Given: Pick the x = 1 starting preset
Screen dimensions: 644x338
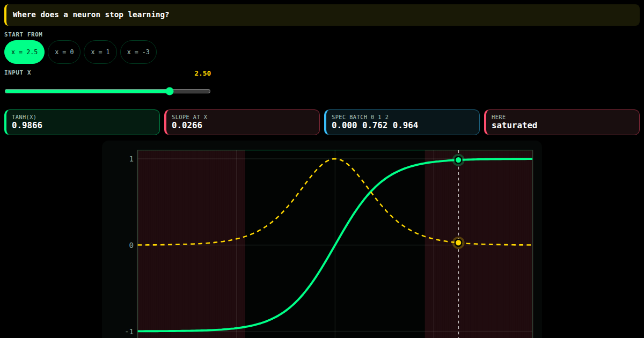Looking at the screenshot, I should (x=100, y=52).
